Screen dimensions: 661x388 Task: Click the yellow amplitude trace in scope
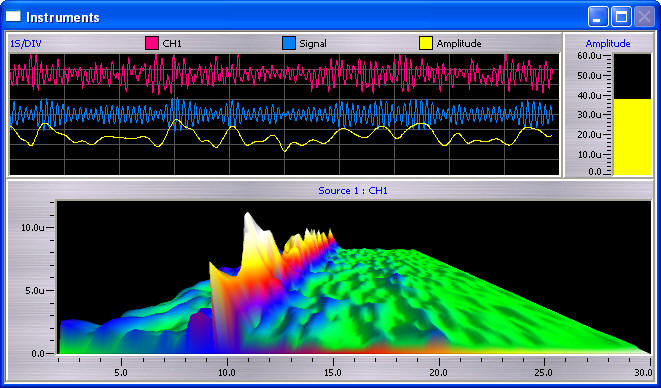[282, 136]
